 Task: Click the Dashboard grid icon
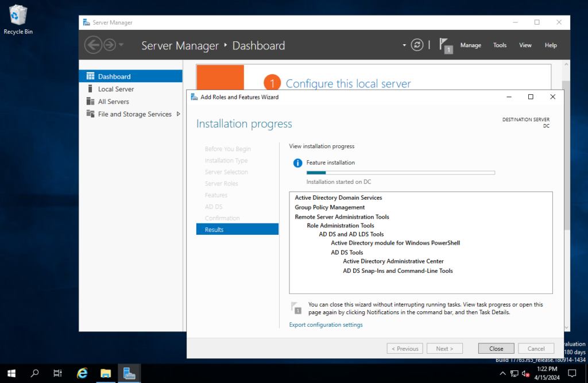(x=90, y=76)
